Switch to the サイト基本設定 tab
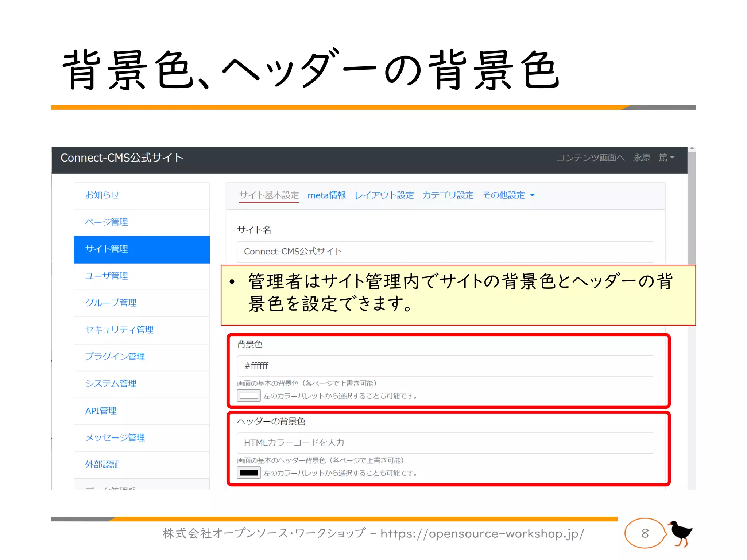The image size is (747, 560). [269, 195]
